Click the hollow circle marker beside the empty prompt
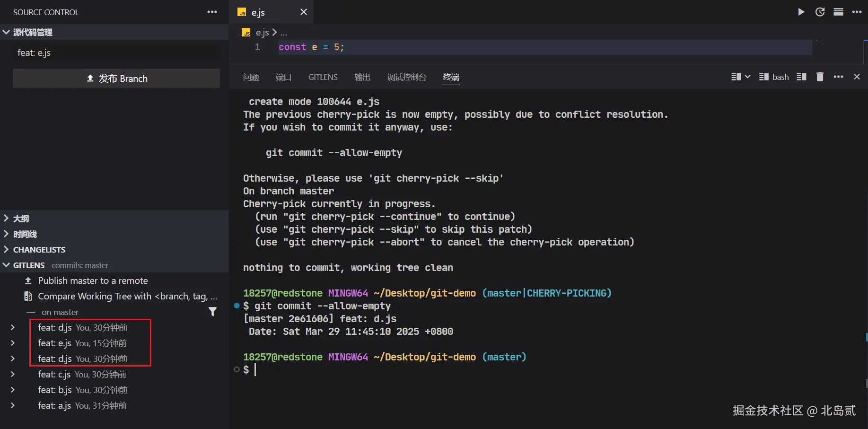This screenshot has width=868, height=429. click(x=237, y=369)
